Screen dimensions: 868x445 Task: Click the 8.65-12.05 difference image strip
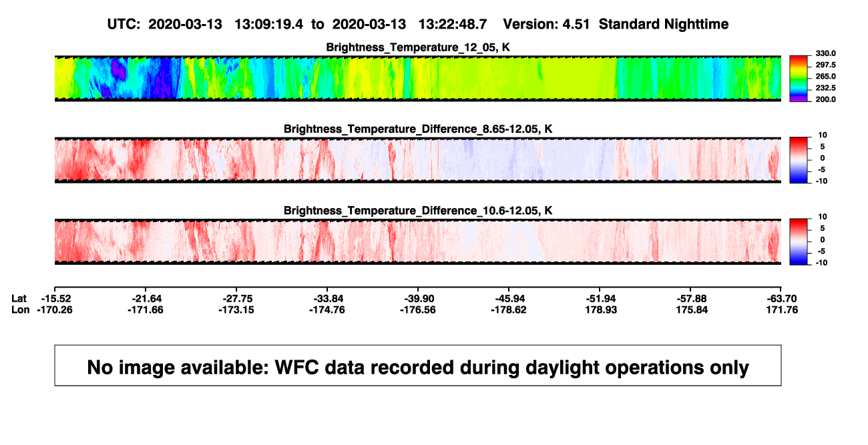418,160
